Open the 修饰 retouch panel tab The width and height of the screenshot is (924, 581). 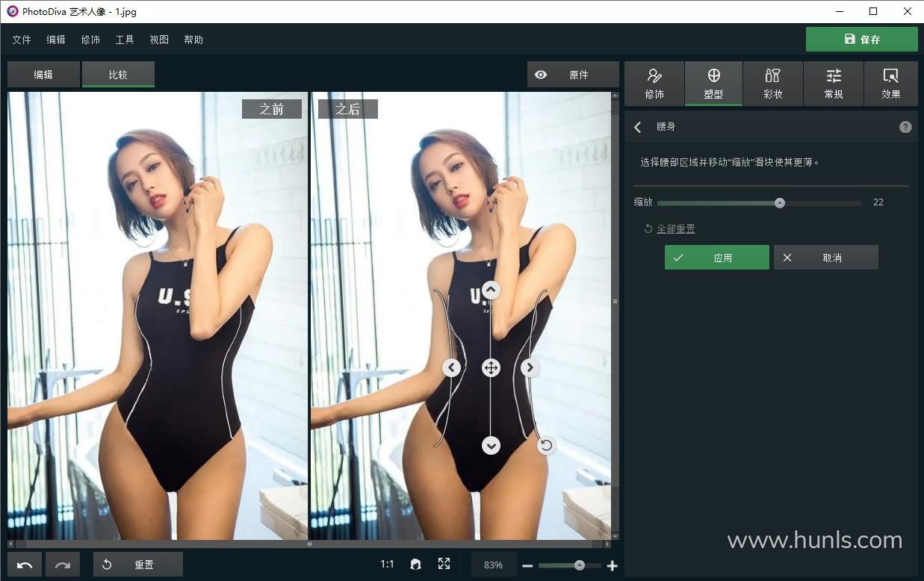tap(654, 84)
